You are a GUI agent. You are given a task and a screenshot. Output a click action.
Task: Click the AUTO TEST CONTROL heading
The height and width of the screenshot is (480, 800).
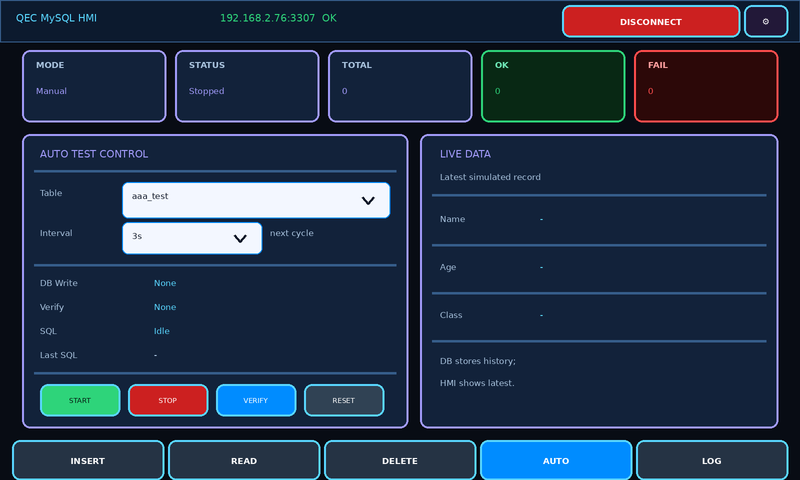(x=94, y=154)
